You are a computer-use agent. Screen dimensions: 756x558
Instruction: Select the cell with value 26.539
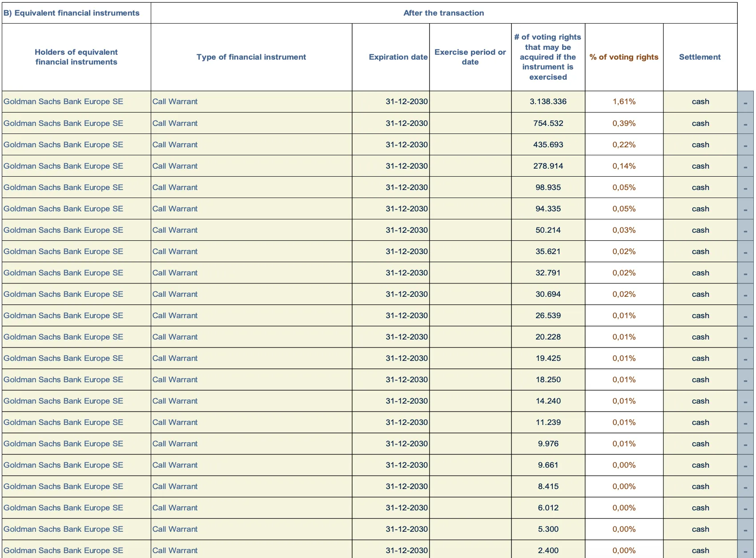pyautogui.click(x=548, y=315)
